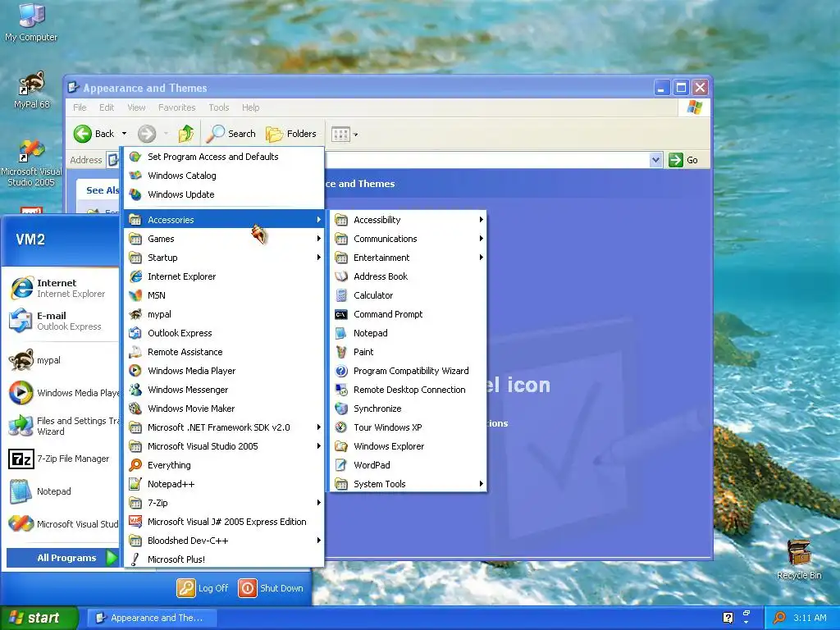
Task: Open E-mail Outlook Express pinned item
Action: point(60,321)
